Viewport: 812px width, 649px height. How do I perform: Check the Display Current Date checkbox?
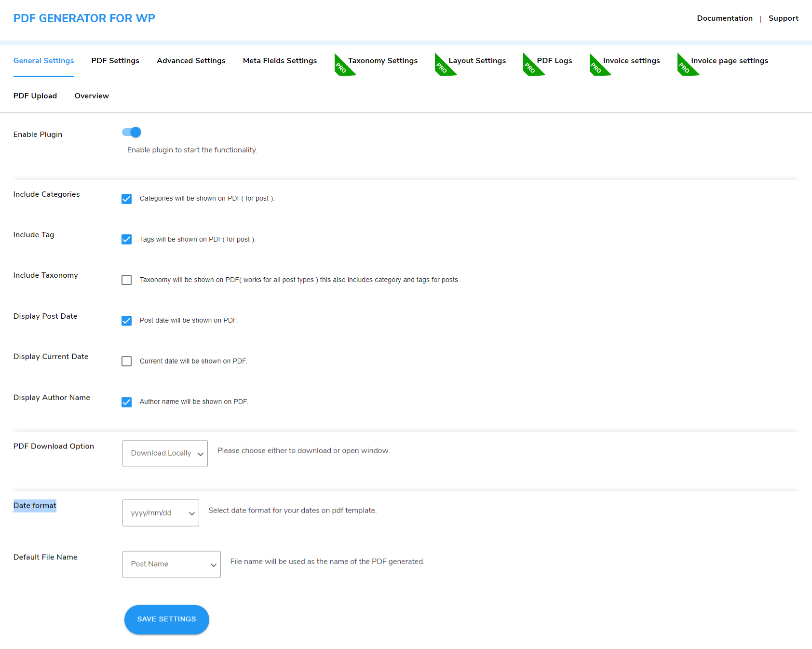point(126,361)
